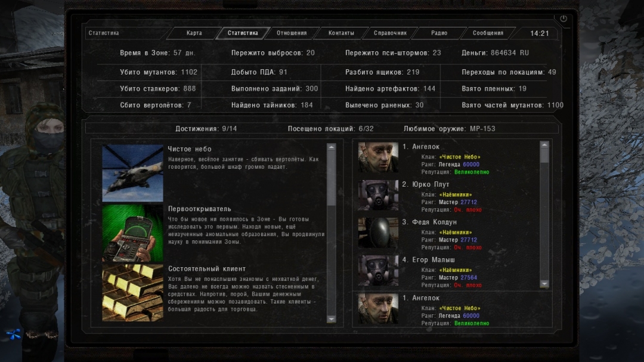This screenshot has height=362, width=644.
Task: Click the Любимое оружие: MP-153 label
Action: coord(450,129)
